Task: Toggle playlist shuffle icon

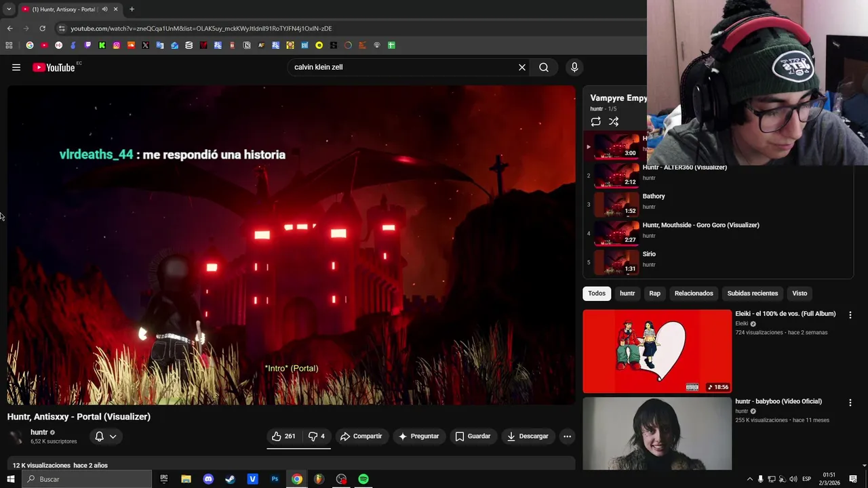Action: pos(614,122)
